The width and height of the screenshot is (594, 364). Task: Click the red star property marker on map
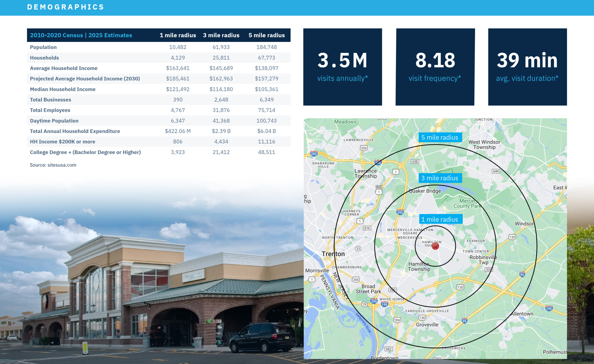[x=435, y=246]
